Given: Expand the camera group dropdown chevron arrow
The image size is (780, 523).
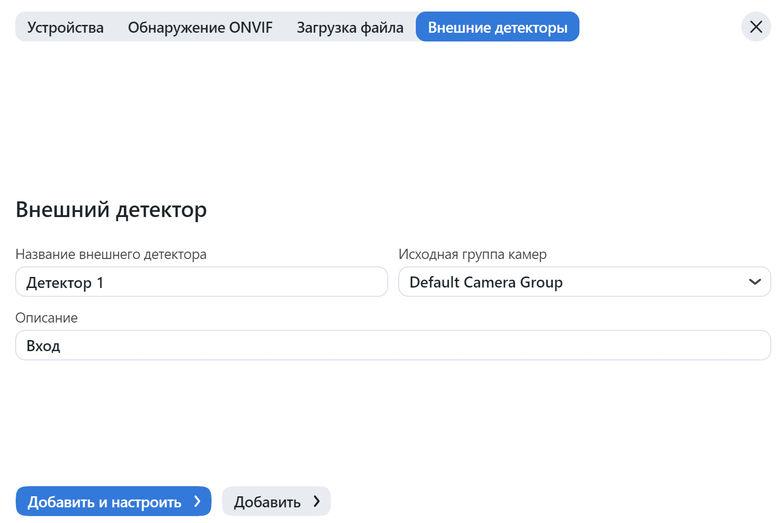Looking at the screenshot, I should coord(755,282).
